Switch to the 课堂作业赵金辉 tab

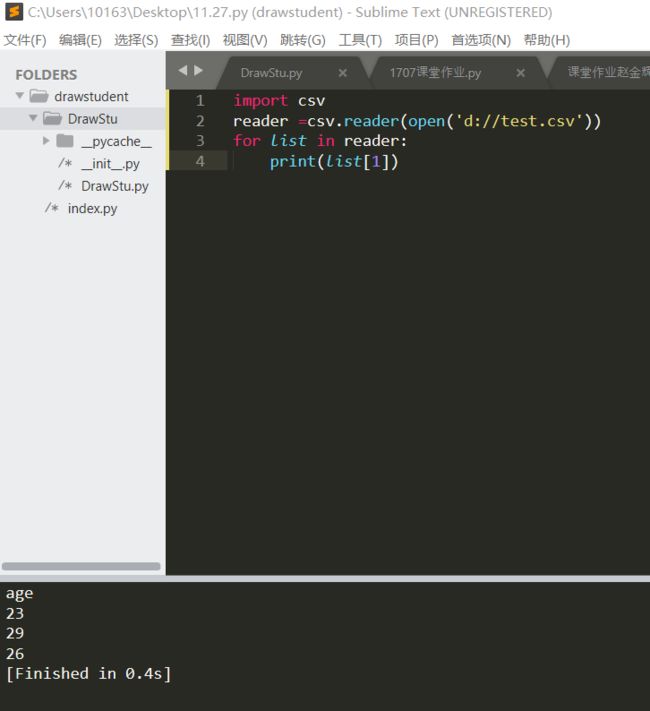coord(608,72)
